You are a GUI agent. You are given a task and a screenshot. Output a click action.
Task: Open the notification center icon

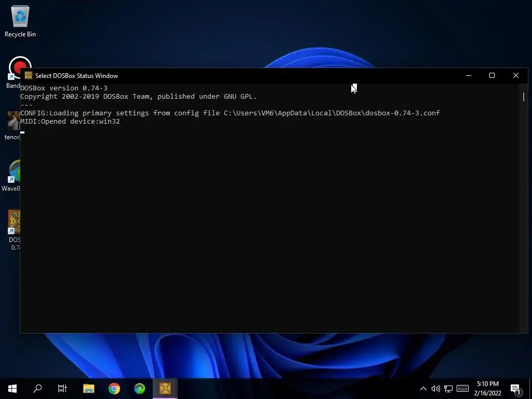click(515, 389)
